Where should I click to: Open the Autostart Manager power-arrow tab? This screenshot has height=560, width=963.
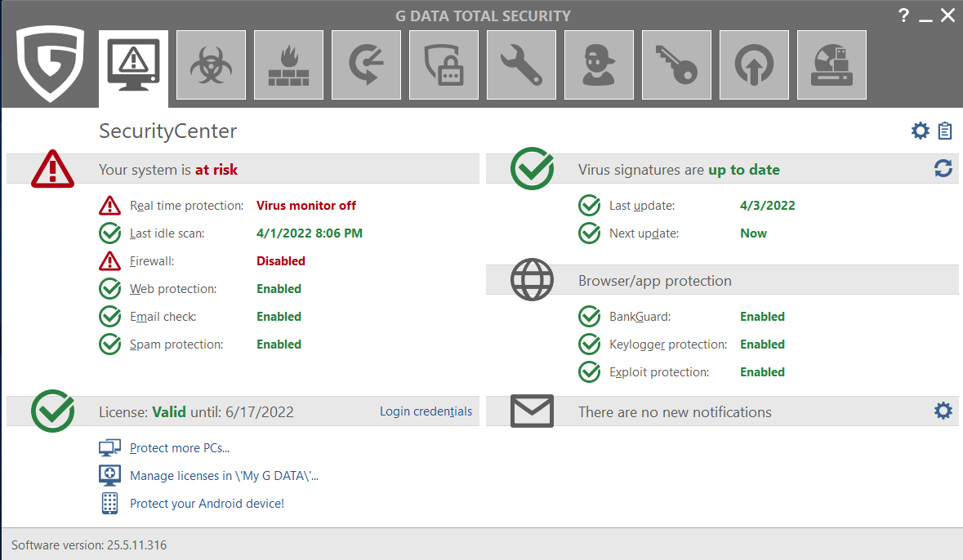pyautogui.click(x=754, y=65)
